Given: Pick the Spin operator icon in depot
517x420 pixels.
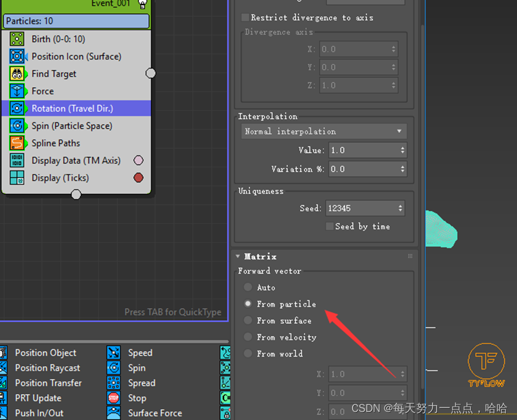Looking at the screenshot, I should tap(114, 368).
